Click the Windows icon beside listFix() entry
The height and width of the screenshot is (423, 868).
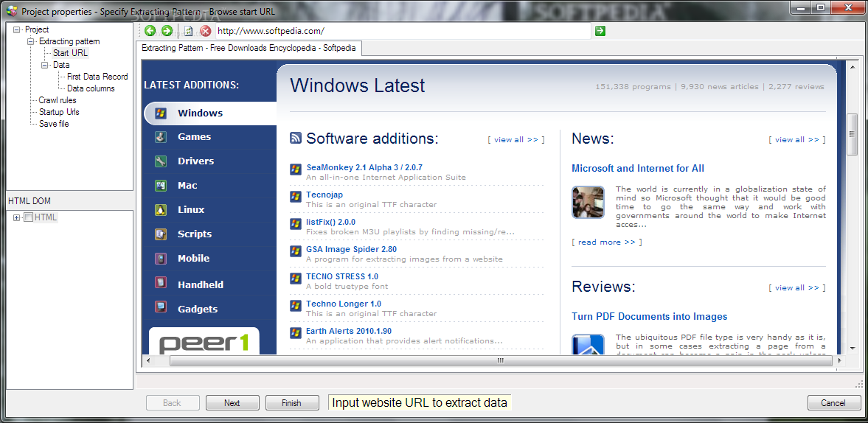click(296, 223)
